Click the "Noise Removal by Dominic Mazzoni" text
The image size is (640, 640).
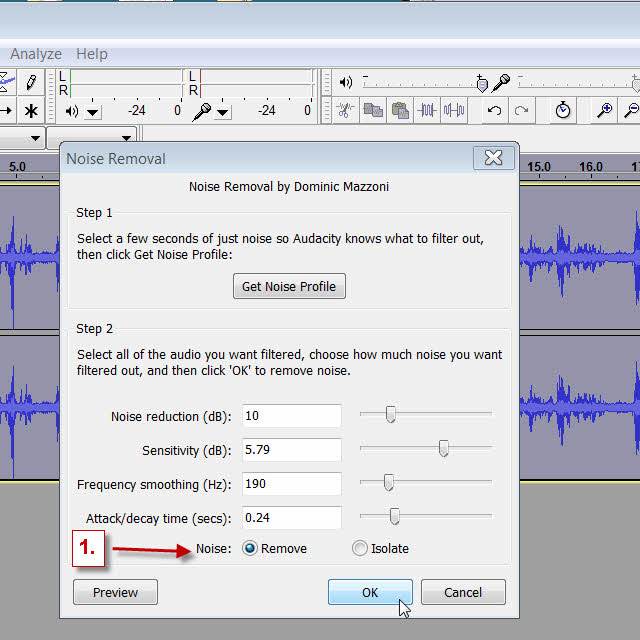click(289, 187)
